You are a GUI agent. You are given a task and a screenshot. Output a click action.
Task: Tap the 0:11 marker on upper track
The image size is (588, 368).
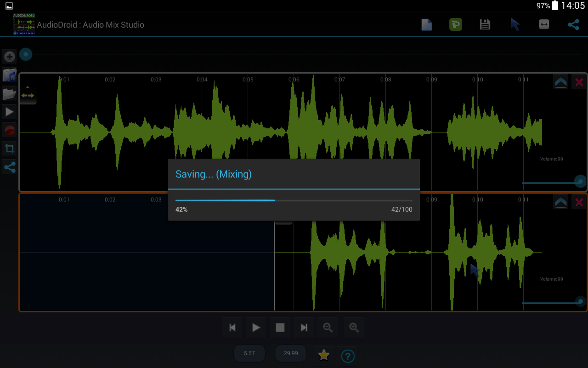pyautogui.click(x=524, y=80)
